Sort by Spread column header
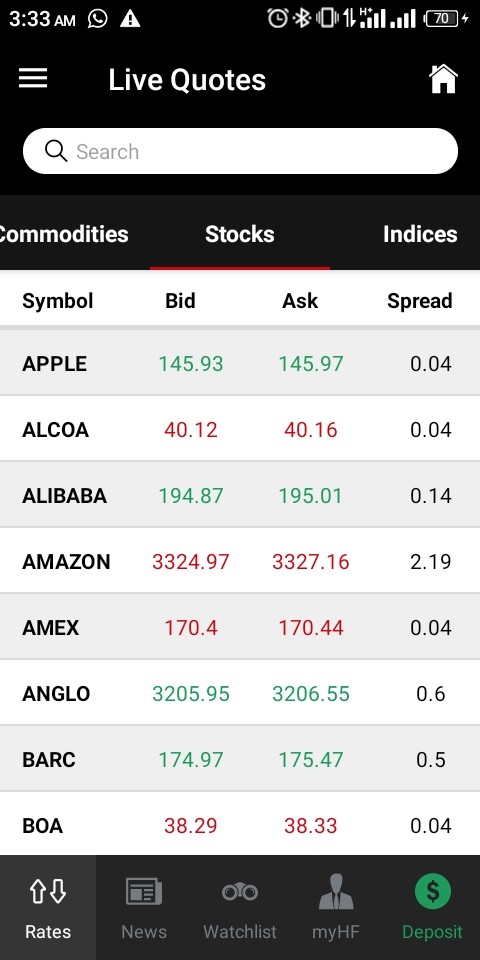Image resolution: width=480 pixels, height=960 pixels. coord(419,301)
